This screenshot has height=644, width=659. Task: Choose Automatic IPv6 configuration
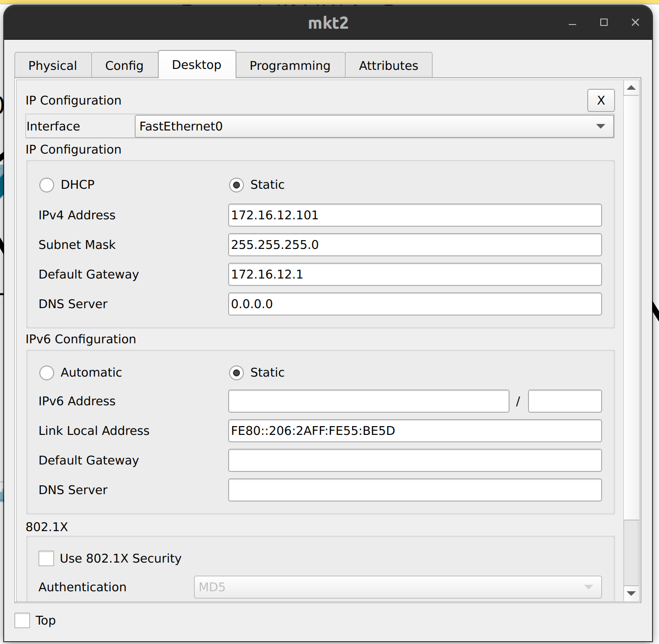(x=46, y=372)
